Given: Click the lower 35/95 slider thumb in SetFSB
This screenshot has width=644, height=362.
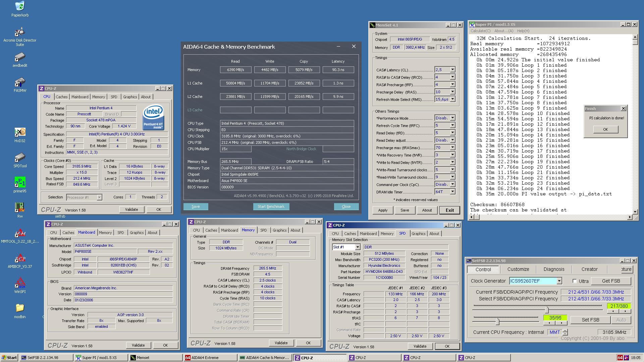Looking at the screenshot, I should (497, 321).
